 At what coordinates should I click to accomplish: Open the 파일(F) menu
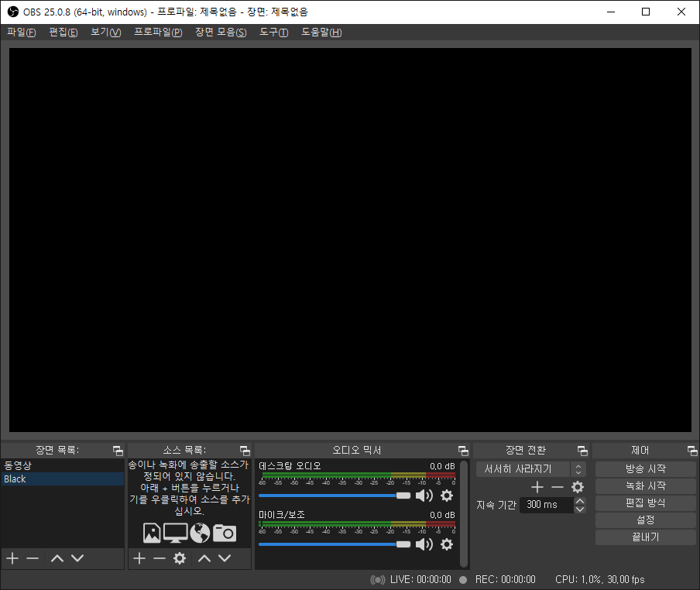tap(22, 33)
